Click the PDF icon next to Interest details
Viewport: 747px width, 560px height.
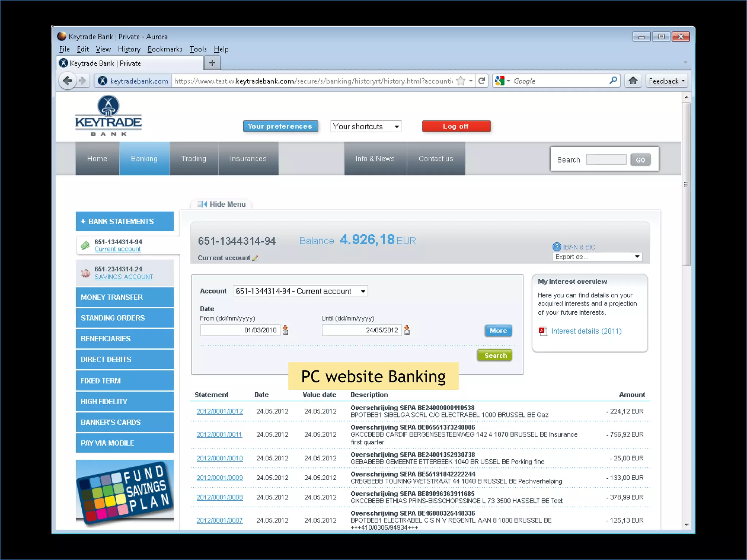(543, 331)
